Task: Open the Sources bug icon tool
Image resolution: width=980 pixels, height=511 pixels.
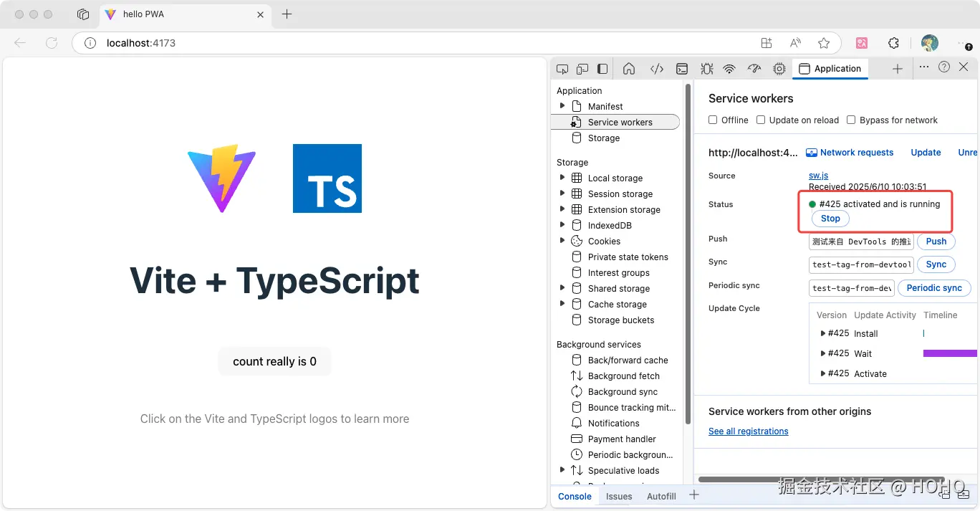Action: coord(707,69)
